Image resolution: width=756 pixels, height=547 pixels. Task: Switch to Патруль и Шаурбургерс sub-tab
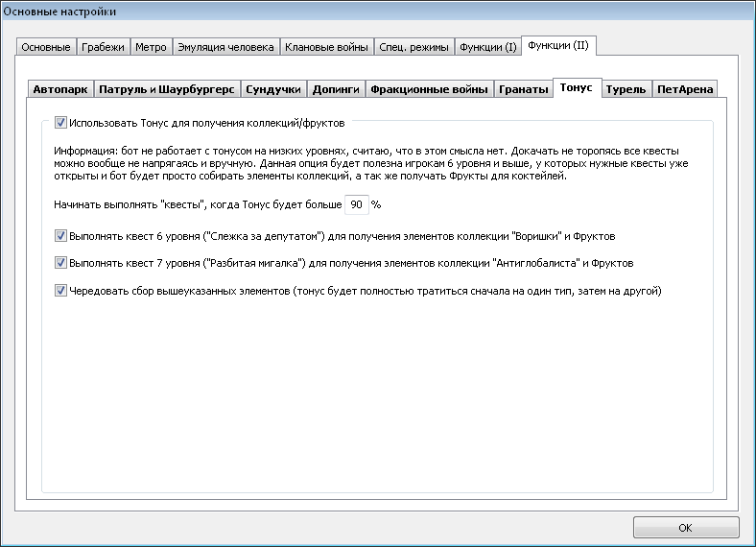(167, 89)
